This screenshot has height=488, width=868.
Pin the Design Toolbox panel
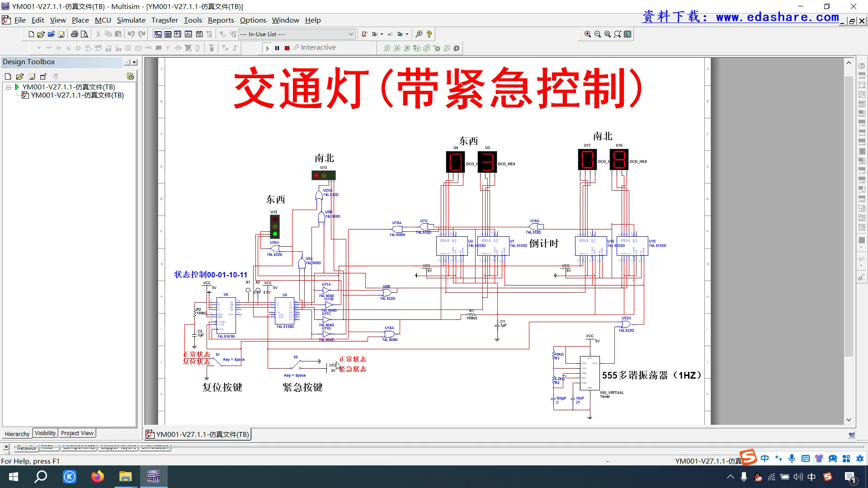(x=127, y=62)
